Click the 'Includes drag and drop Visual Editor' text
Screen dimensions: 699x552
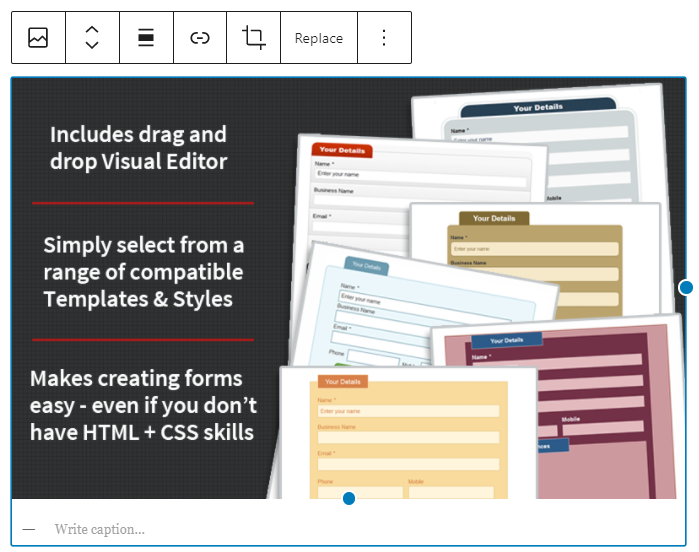click(x=138, y=148)
